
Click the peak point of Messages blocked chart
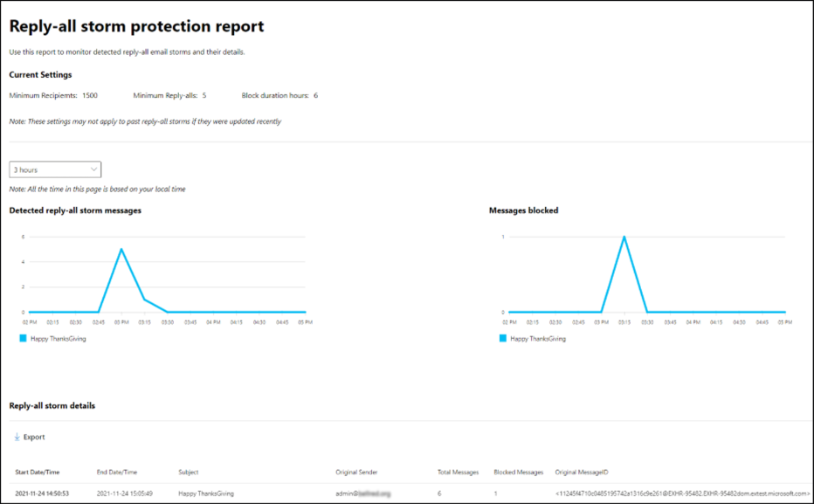coord(624,237)
